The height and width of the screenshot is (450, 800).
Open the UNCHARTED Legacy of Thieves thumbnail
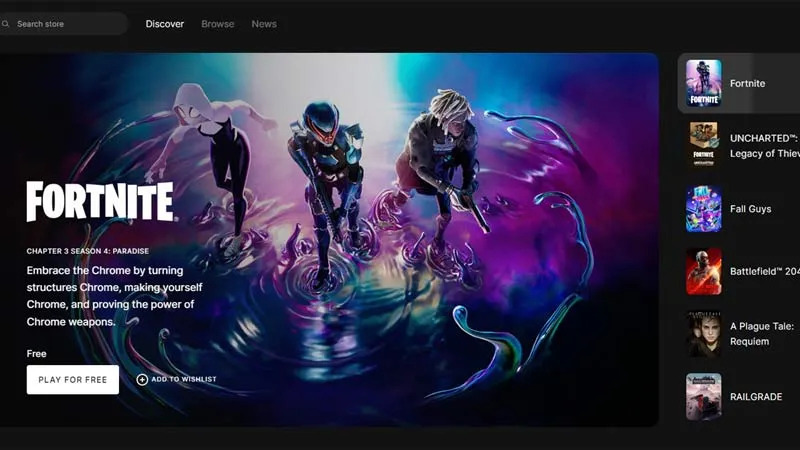704,145
